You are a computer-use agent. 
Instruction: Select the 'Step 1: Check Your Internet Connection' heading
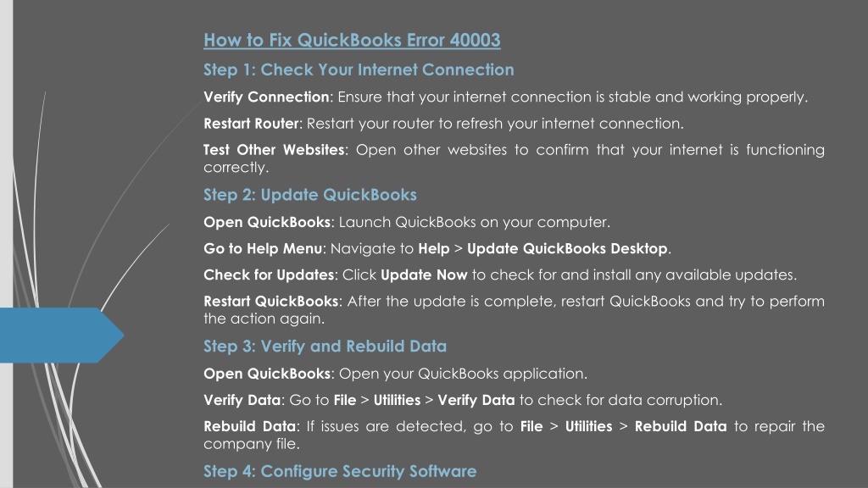tap(359, 69)
